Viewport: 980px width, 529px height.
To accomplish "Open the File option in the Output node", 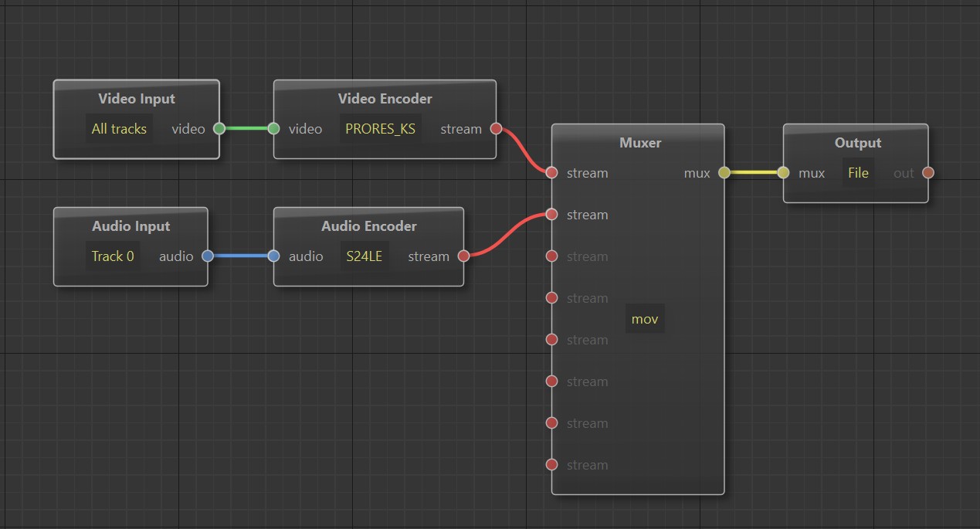I will [858, 173].
